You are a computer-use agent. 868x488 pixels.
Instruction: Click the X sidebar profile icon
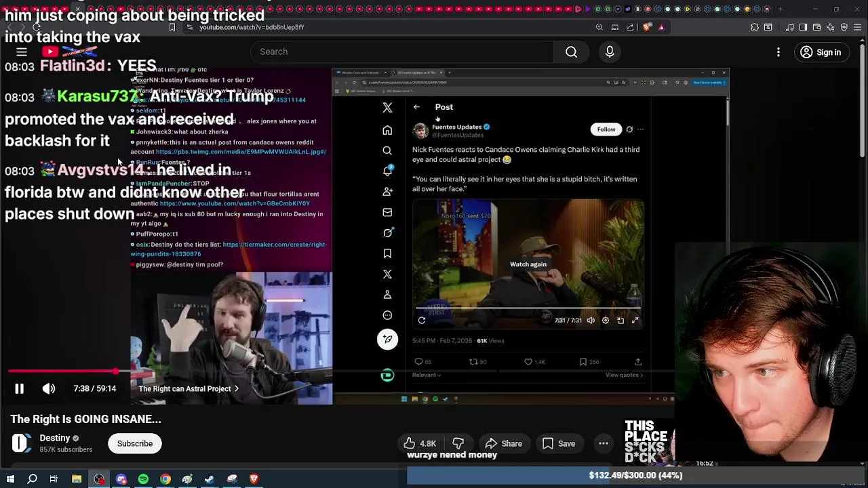[387, 295]
